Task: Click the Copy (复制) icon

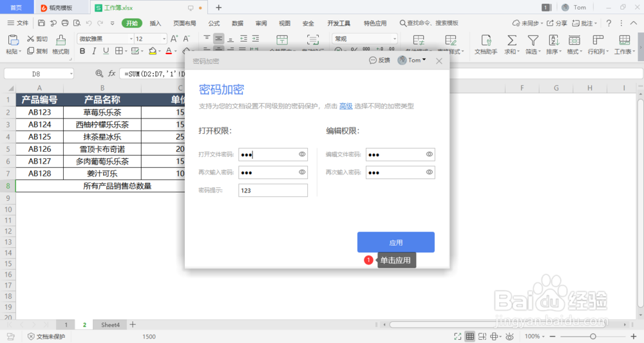Action: click(x=30, y=51)
